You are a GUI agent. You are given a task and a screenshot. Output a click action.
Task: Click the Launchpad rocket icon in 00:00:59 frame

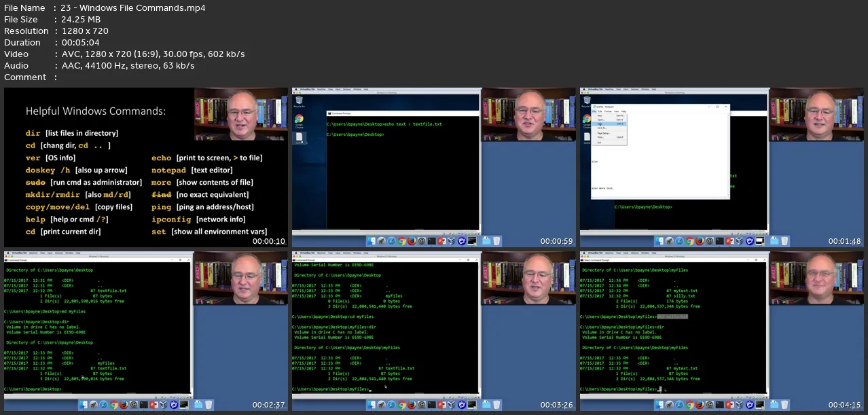coord(382,241)
